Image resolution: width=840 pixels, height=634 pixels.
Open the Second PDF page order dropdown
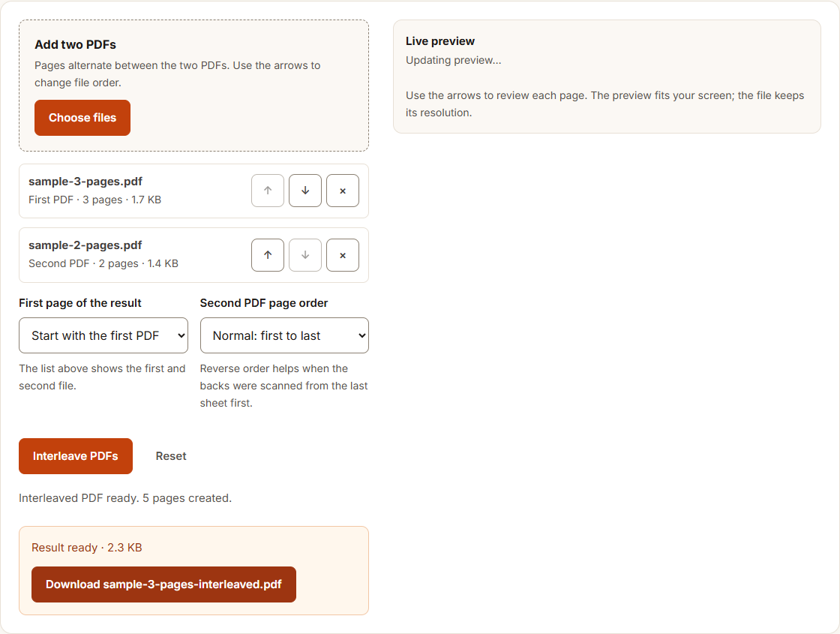(x=284, y=335)
